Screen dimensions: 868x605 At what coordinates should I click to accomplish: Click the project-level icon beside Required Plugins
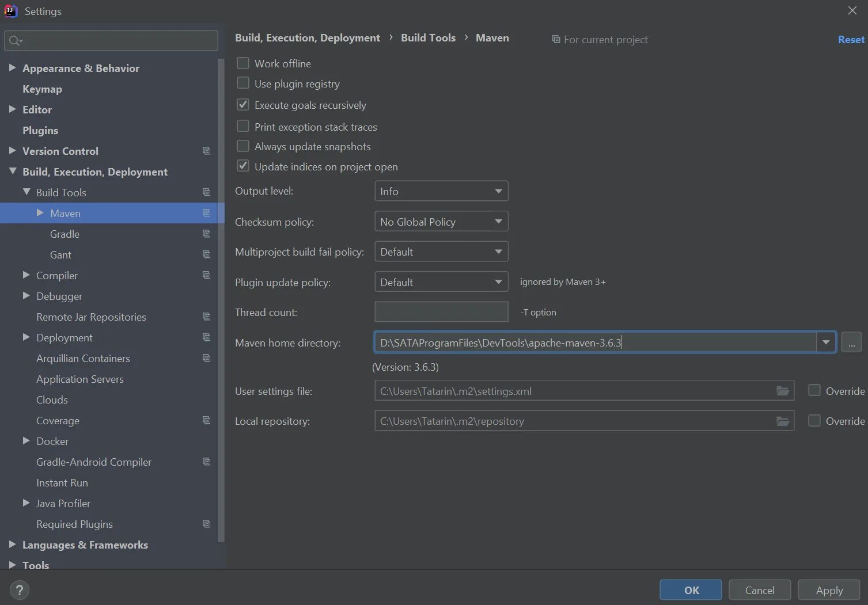(x=206, y=524)
